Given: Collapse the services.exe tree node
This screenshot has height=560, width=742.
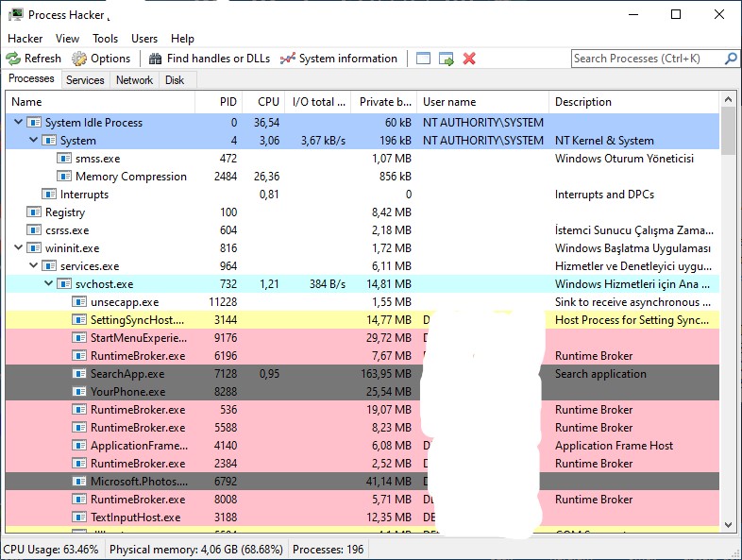Looking at the screenshot, I should (34, 265).
